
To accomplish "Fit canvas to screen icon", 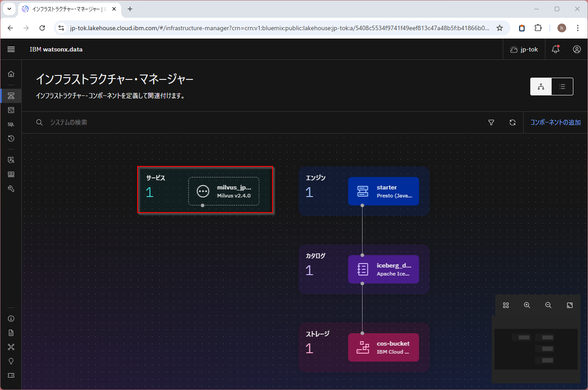I will [570, 305].
